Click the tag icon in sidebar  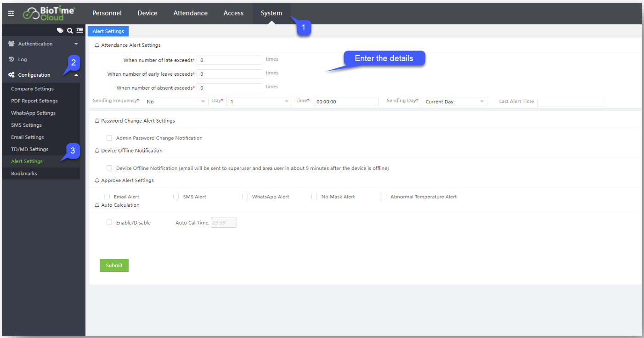click(60, 31)
